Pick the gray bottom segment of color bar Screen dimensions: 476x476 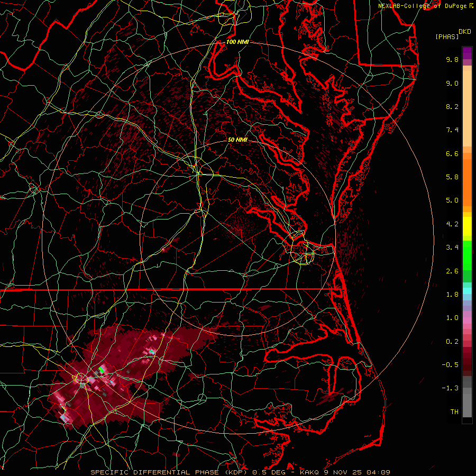point(467,407)
